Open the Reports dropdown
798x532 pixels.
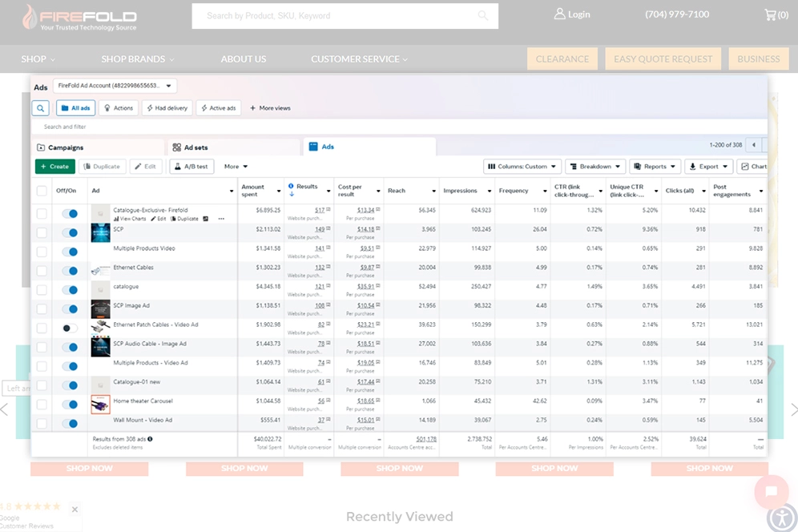coord(655,167)
